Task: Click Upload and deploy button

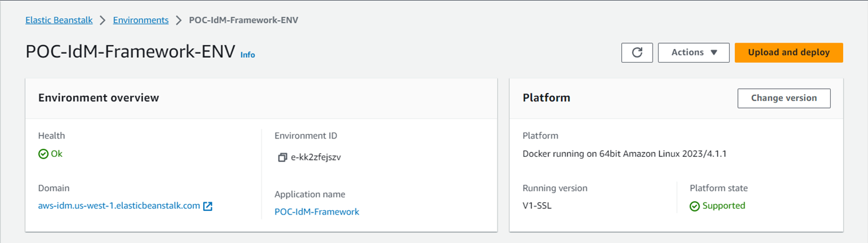Action: pos(789,52)
